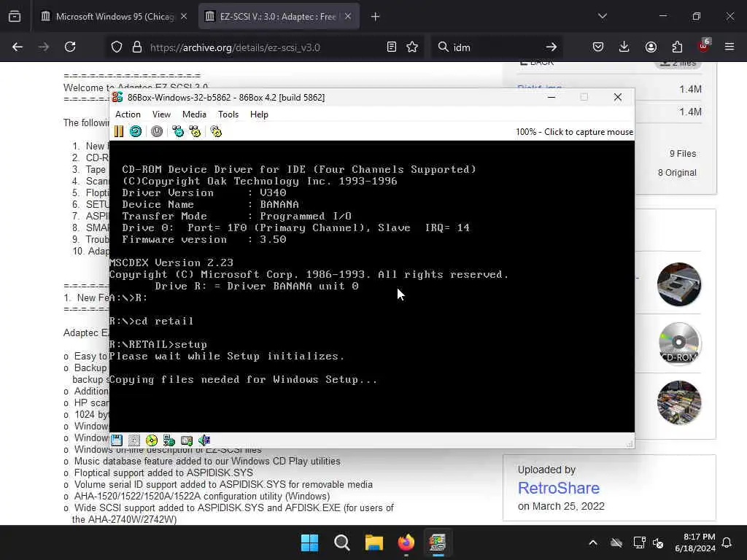Open Firefox hamburger application menu

click(x=729, y=47)
